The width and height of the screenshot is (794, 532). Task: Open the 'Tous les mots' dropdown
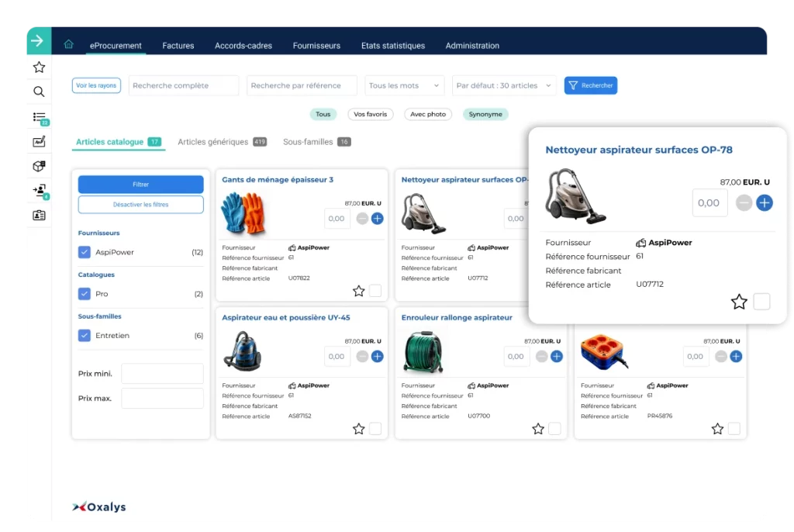click(x=405, y=86)
